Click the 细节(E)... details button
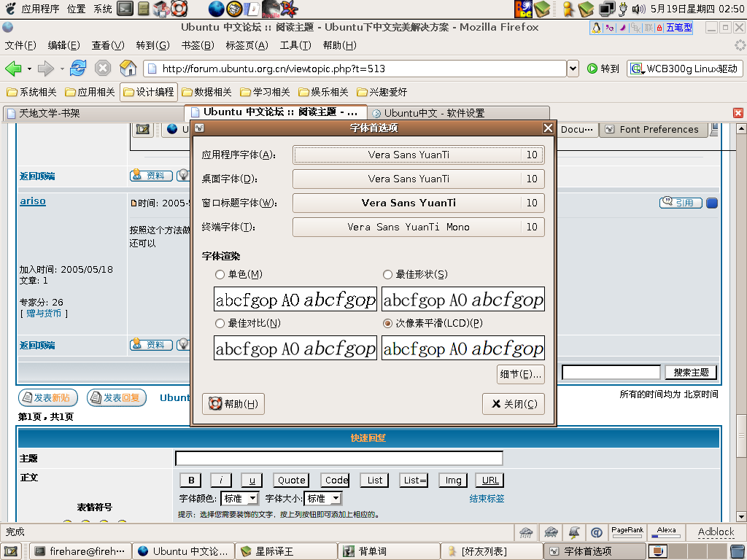 click(520, 374)
